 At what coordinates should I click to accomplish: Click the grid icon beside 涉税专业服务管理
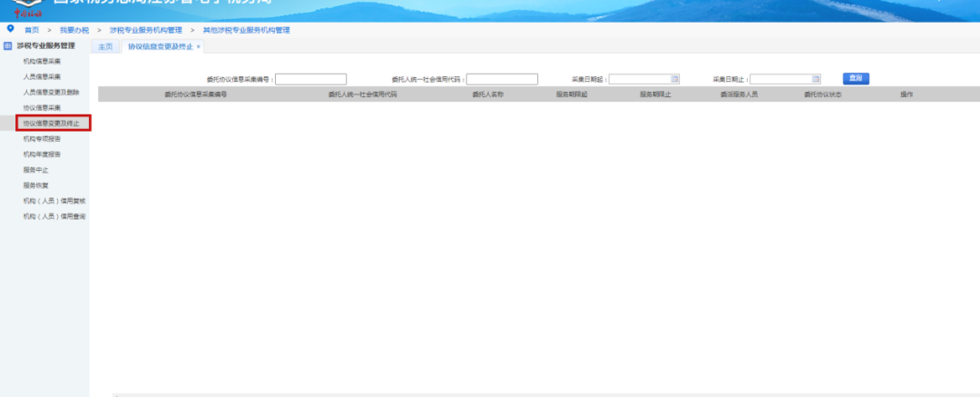pyautogui.click(x=8, y=45)
